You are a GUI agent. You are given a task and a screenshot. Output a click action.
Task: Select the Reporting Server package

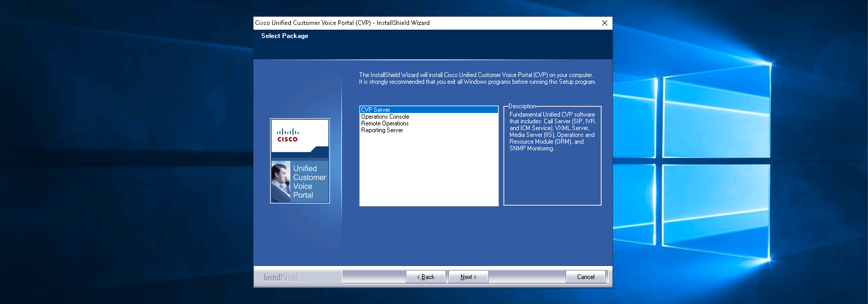click(x=382, y=130)
